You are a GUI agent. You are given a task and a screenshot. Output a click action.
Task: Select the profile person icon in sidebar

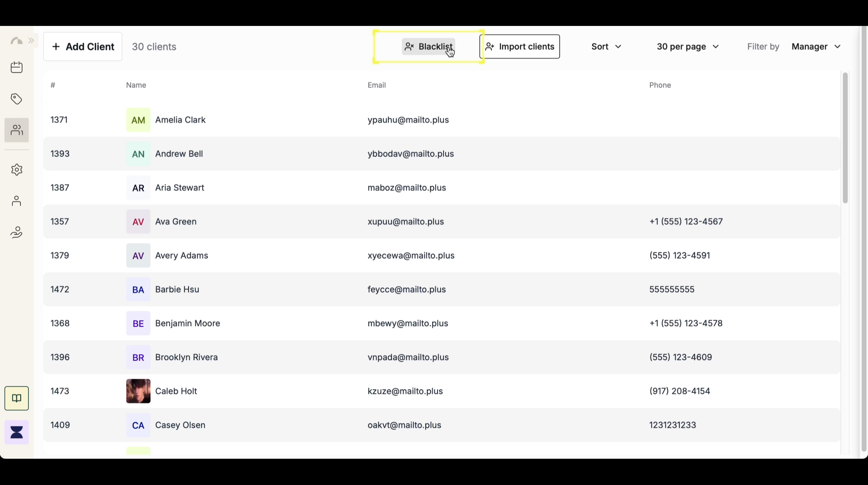(17, 201)
